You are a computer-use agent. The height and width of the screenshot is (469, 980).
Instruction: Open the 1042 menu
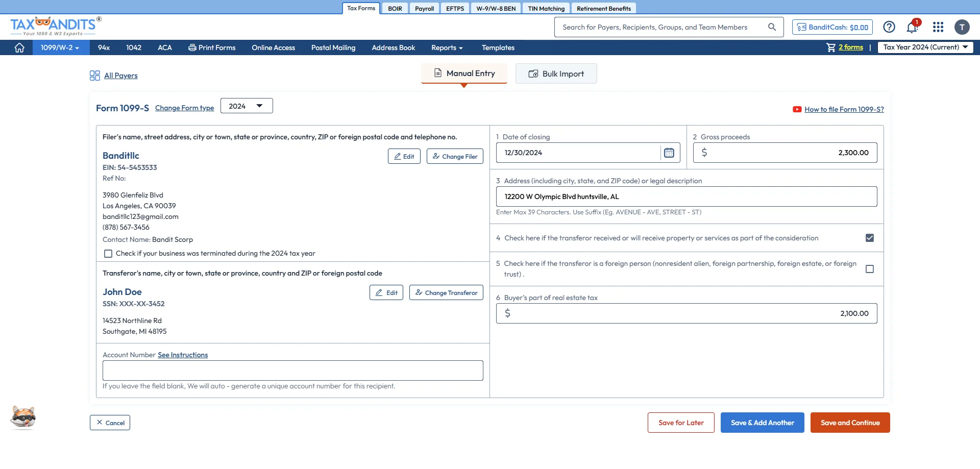[x=134, y=47]
